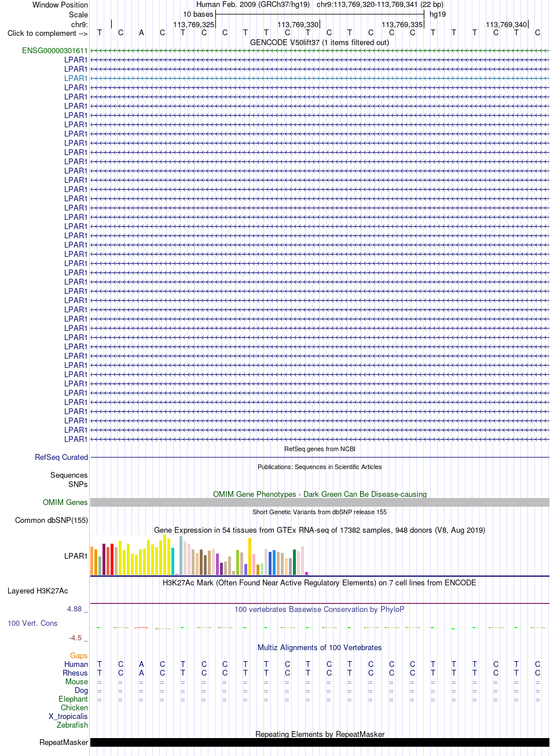Click the -4.5 lower conservation value
The height and width of the screenshot is (756, 550).
coord(75,637)
